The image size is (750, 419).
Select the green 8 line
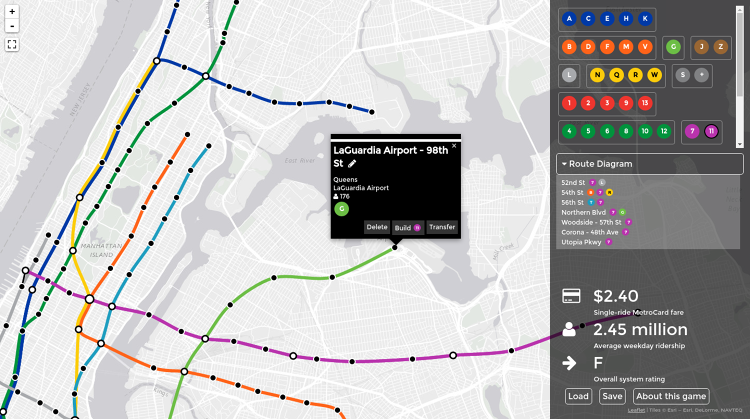click(626, 132)
